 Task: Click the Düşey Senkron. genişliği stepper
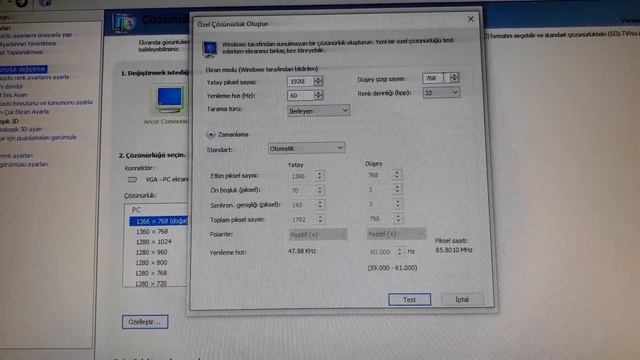tap(398, 204)
